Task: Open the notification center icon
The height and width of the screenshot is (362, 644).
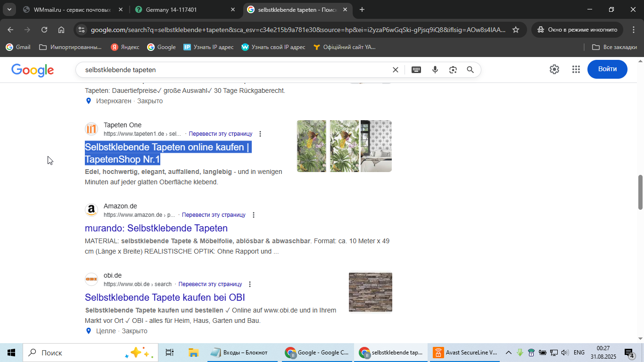Action: click(x=629, y=353)
